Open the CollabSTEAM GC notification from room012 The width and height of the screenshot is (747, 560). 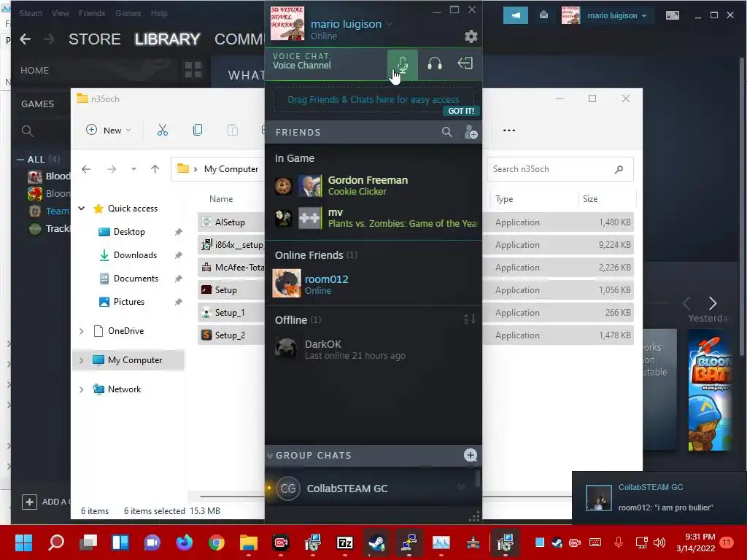tap(659, 497)
